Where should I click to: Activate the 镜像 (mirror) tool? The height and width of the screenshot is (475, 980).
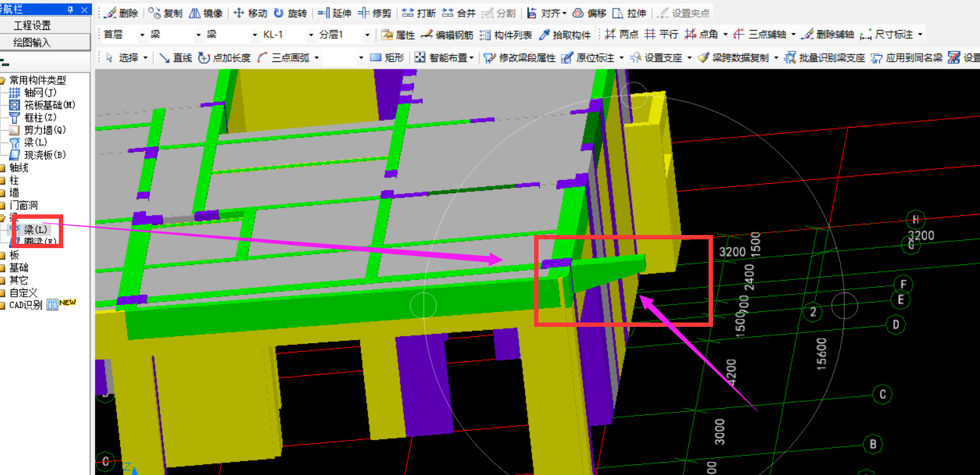(205, 13)
